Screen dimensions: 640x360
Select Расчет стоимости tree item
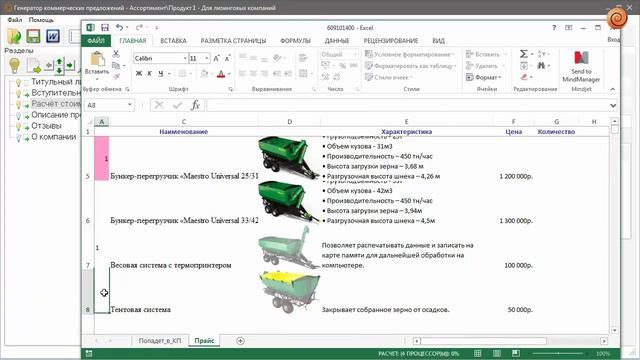tap(56, 104)
